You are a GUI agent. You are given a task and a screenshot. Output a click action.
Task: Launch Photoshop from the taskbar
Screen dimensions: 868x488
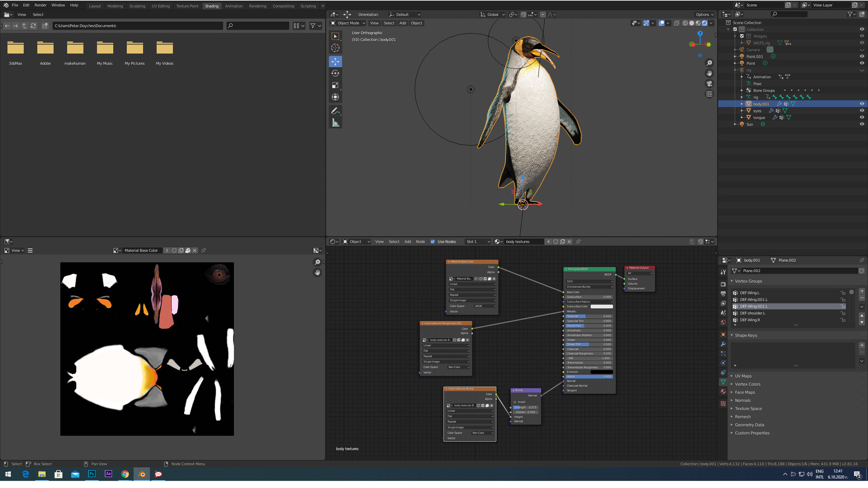point(92,474)
